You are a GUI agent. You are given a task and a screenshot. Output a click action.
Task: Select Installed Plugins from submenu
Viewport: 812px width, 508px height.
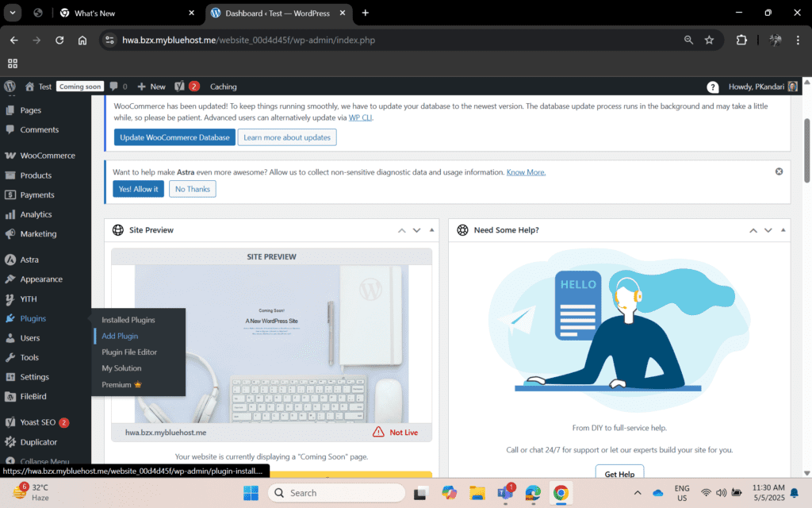pos(128,320)
